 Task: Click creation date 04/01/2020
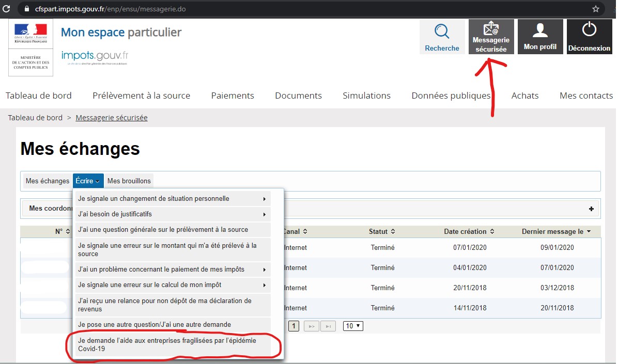pos(470,267)
